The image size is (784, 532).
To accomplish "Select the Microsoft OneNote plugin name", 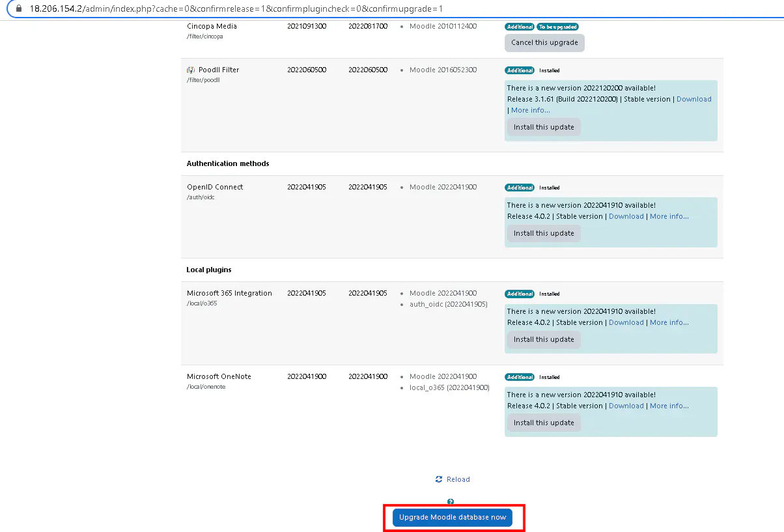I will pyautogui.click(x=219, y=376).
